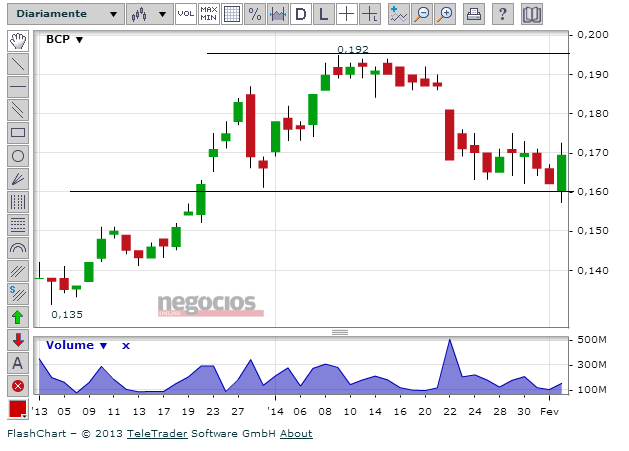
Task: Toggle the VOL volume indicator button
Action: click(186, 14)
